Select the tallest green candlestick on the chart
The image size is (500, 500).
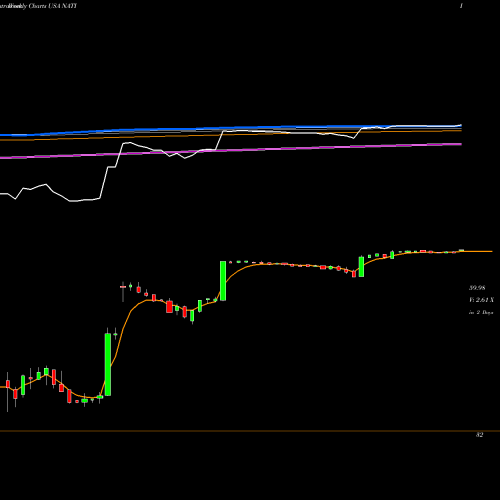(x=108, y=364)
